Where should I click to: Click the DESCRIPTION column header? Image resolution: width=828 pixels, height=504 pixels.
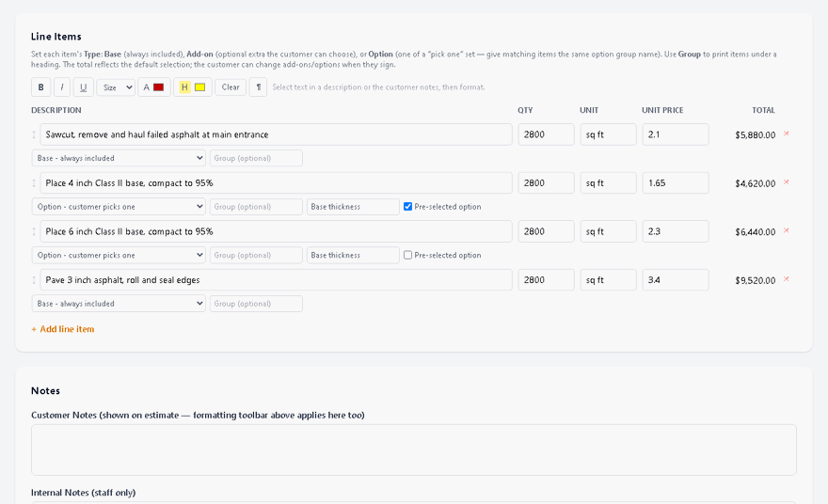[56, 110]
